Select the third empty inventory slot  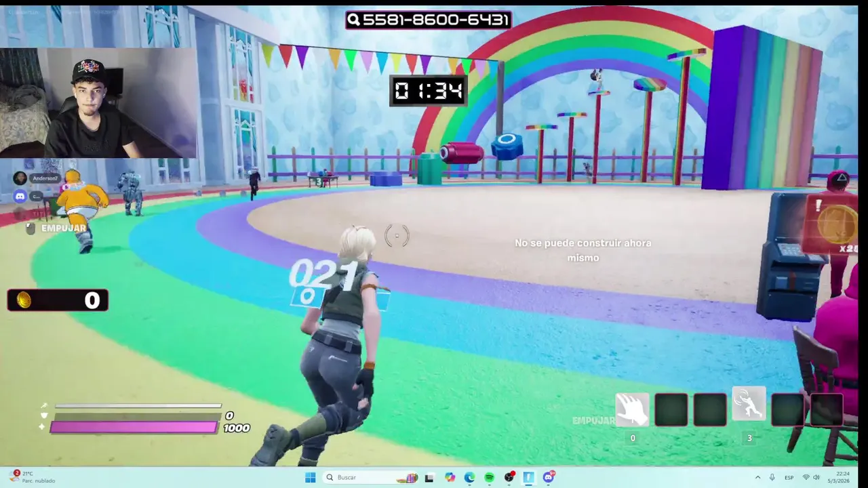pos(710,409)
